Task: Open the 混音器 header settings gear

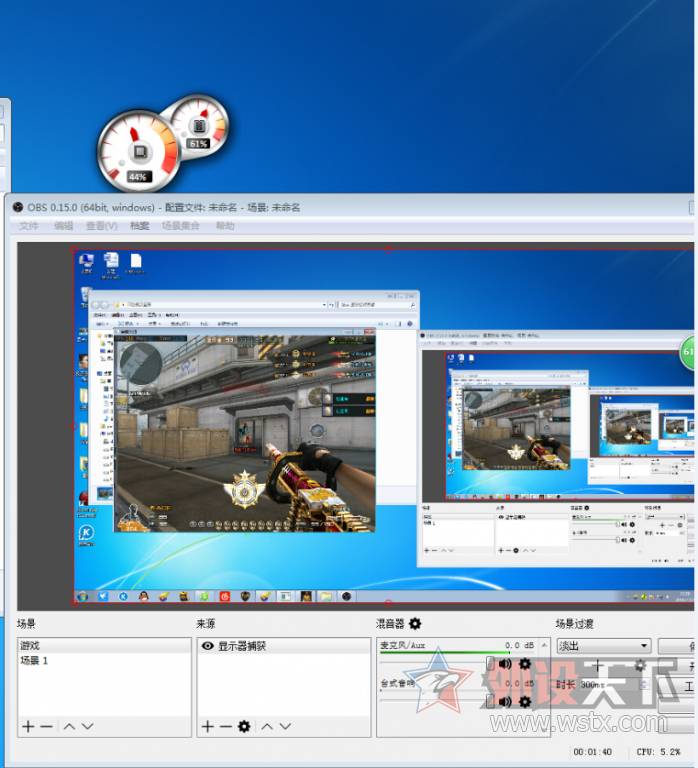Action: pos(415,624)
